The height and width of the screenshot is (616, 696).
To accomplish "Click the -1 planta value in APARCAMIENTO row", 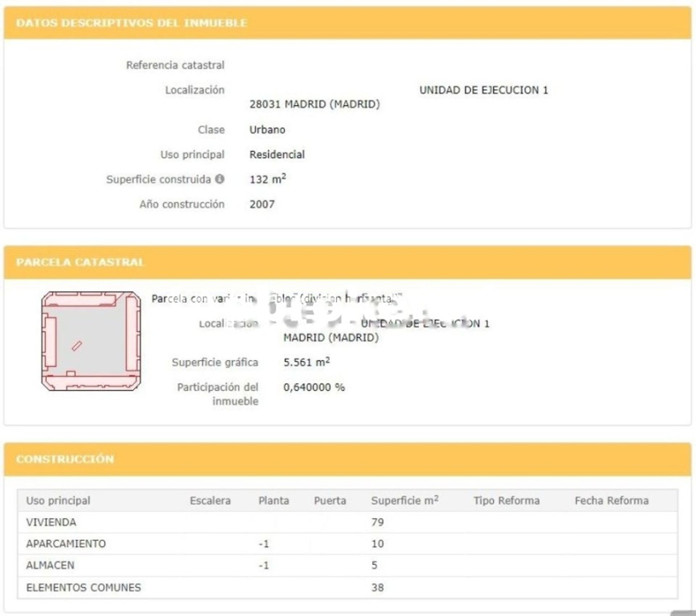I will click(264, 543).
